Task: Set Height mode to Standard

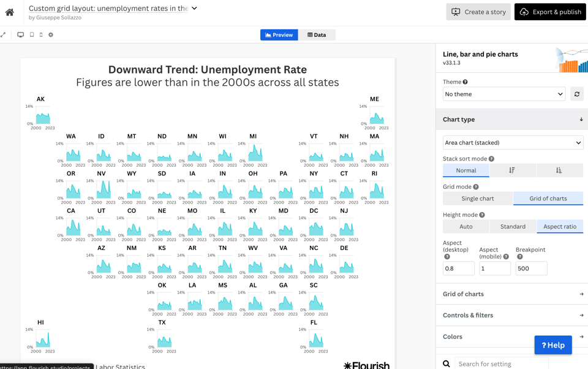Action: (513, 227)
